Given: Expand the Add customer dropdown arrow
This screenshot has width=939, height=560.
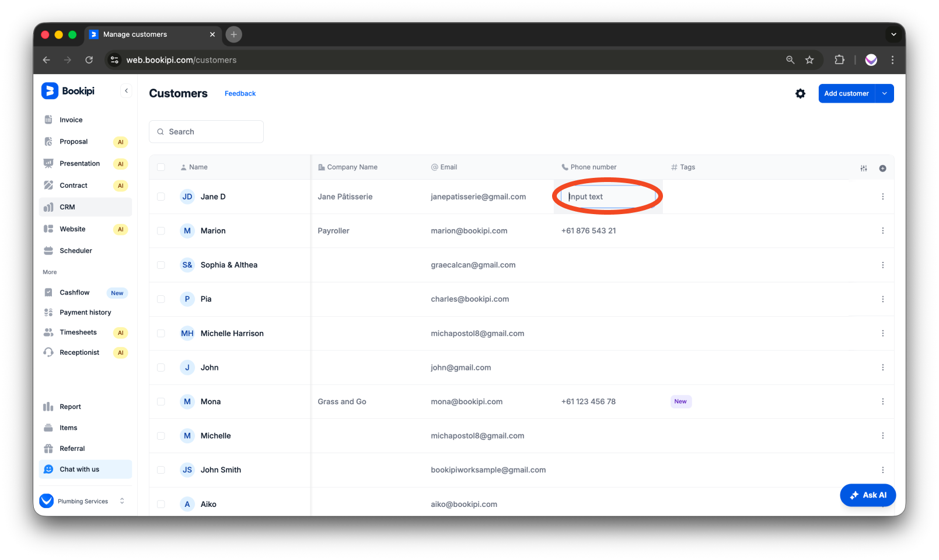Looking at the screenshot, I should pyautogui.click(x=884, y=93).
